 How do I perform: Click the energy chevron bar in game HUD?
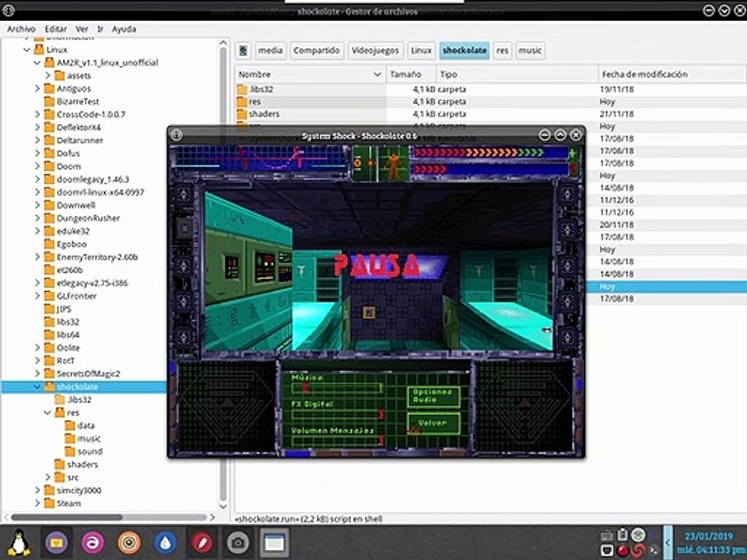click(x=489, y=169)
